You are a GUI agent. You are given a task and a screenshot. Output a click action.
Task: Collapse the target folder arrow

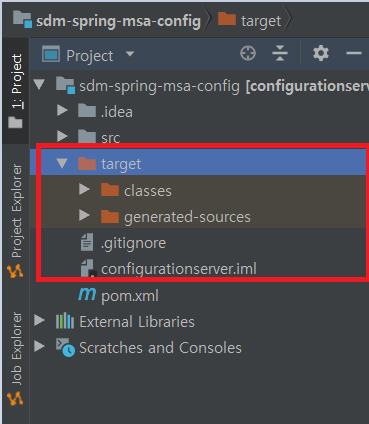62,163
